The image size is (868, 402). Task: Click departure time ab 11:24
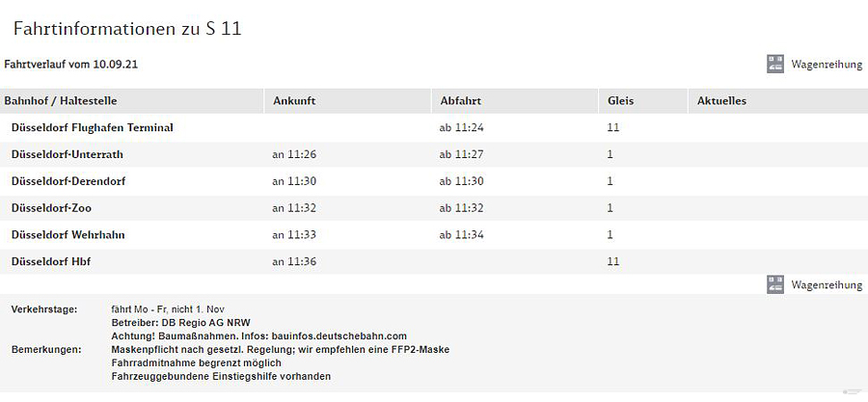point(462,127)
